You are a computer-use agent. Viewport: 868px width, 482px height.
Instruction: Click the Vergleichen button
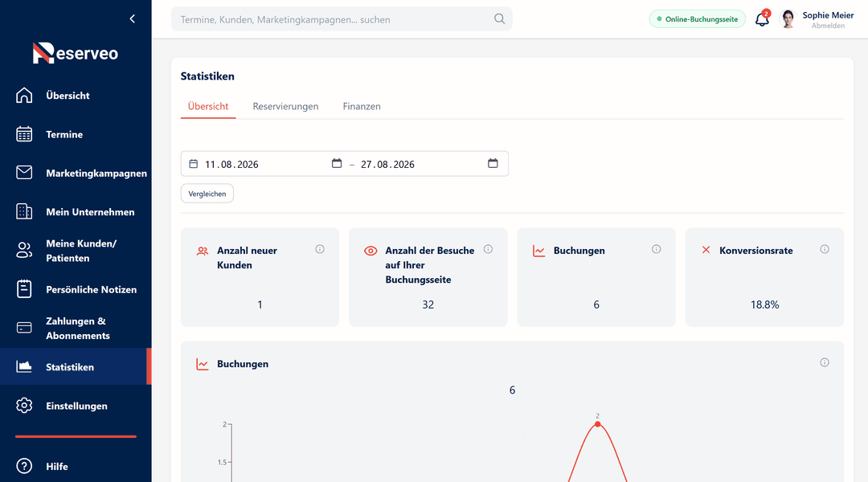[207, 194]
